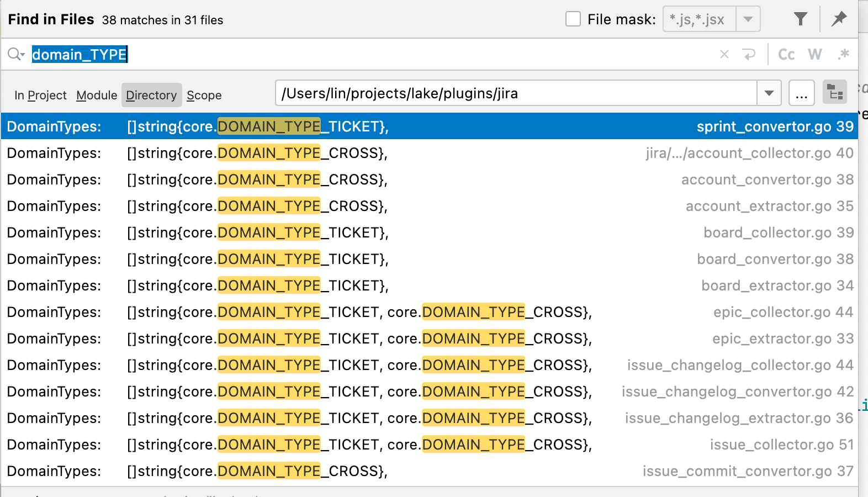Click the '38 matches in 31 files' text
This screenshot has width=868, height=497.
[x=162, y=20]
